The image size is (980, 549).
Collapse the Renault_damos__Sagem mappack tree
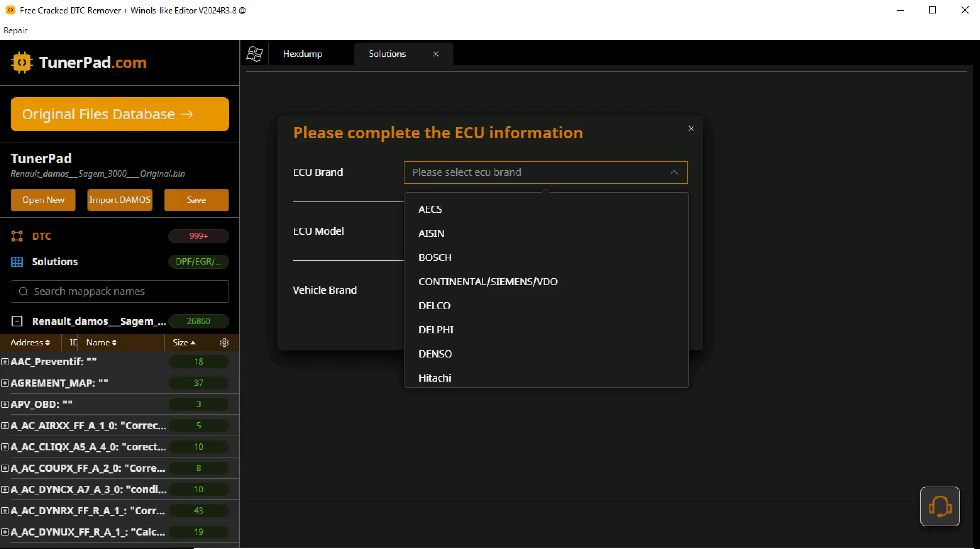(x=17, y=321)
